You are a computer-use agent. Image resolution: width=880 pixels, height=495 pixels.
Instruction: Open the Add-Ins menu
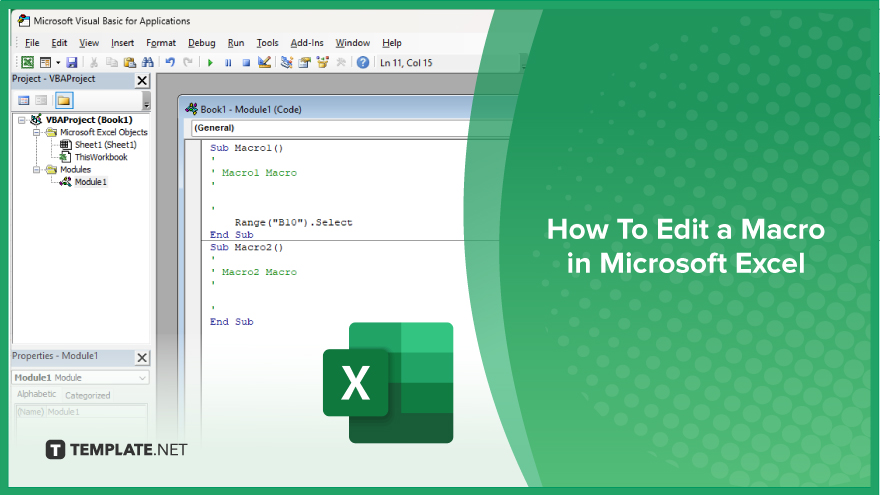pyautogui.click(x=307, y=43)
